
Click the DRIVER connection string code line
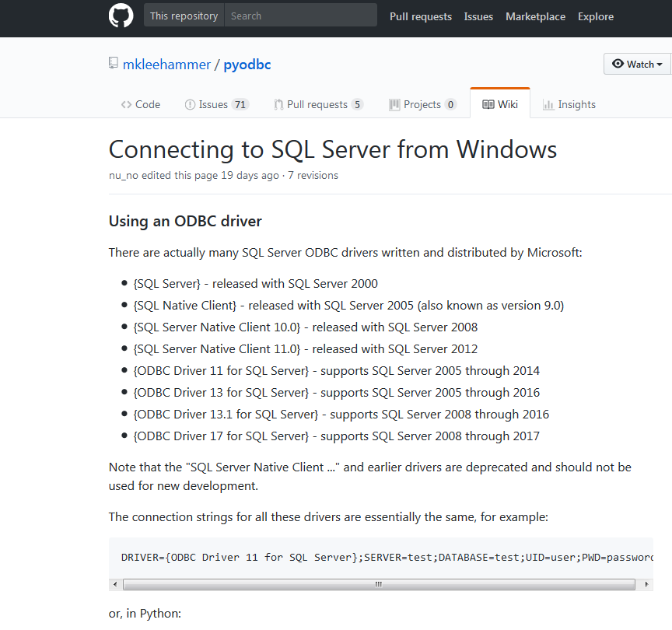tap(387, 558)
